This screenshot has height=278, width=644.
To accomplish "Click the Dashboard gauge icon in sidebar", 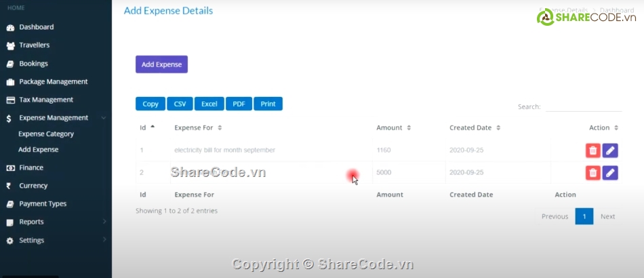I will click(x=10, y=28).
